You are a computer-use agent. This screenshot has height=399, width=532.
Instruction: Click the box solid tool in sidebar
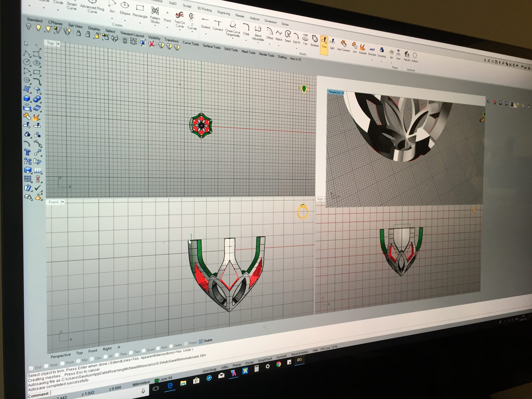pyautogui.click(x=27, y=98)
